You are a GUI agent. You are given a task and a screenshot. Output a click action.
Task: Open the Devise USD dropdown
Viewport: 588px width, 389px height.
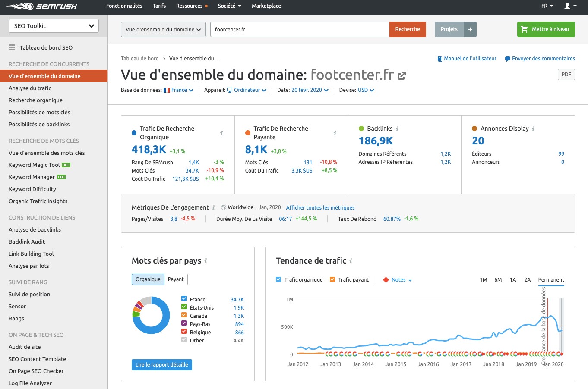click(366, 90)
